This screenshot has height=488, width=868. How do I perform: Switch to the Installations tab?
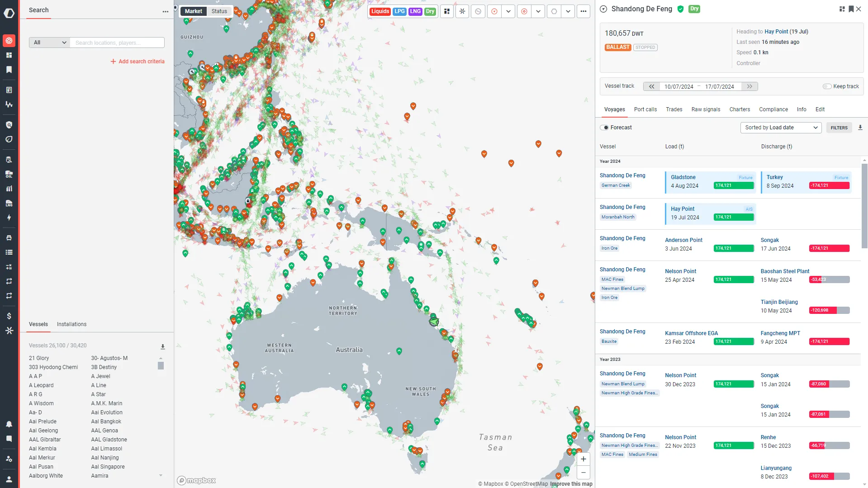[71, 324]
